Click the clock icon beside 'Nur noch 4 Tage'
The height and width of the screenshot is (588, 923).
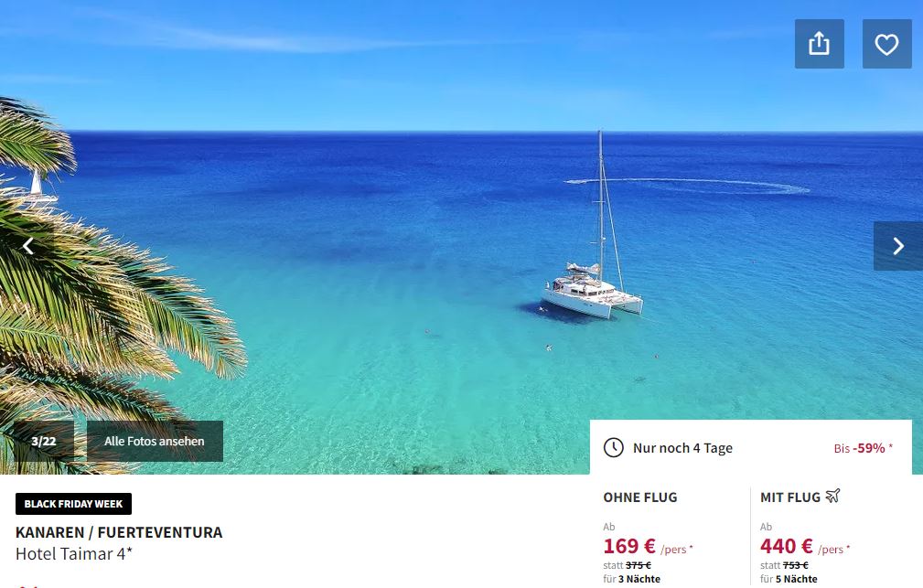614,447
